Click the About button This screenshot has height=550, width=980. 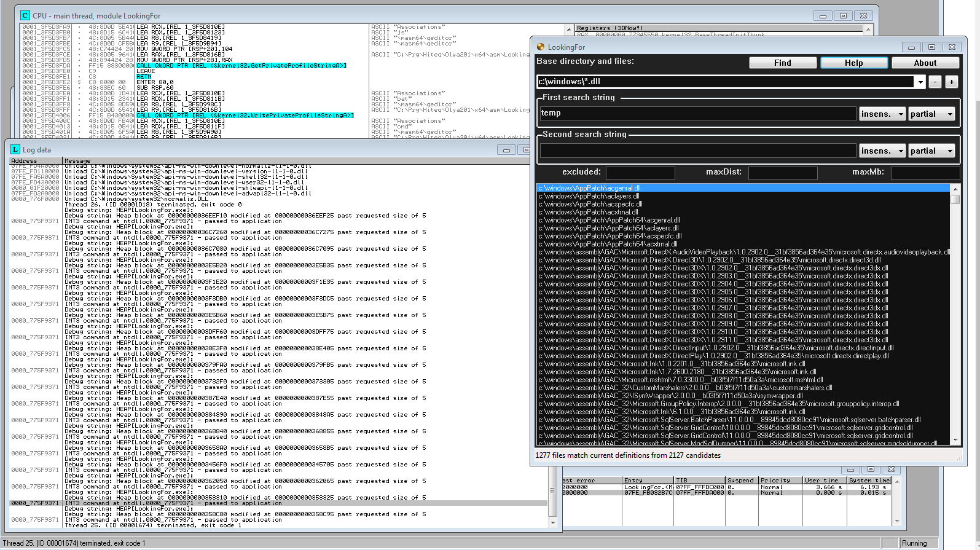click(x=925, y=63)
